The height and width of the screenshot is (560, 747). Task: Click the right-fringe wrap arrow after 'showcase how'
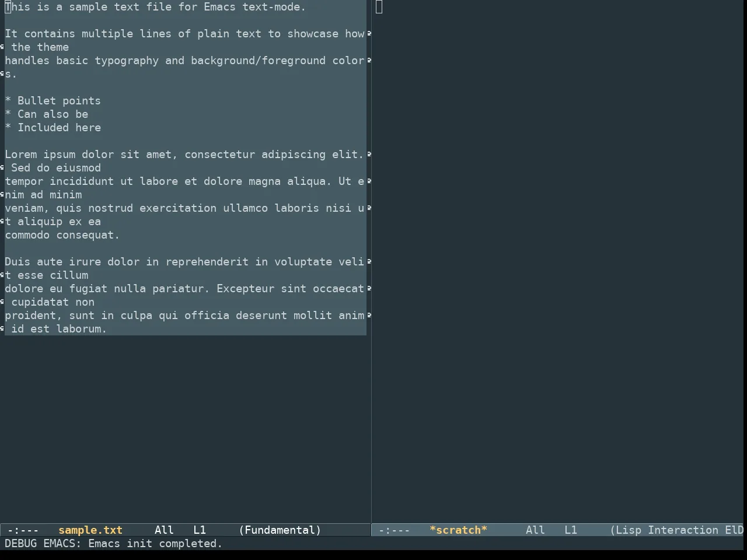click(x=369, y=34)
